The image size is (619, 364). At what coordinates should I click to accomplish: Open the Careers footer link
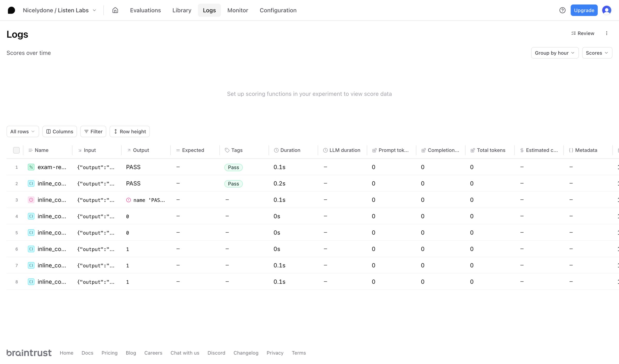pos(153,353)
